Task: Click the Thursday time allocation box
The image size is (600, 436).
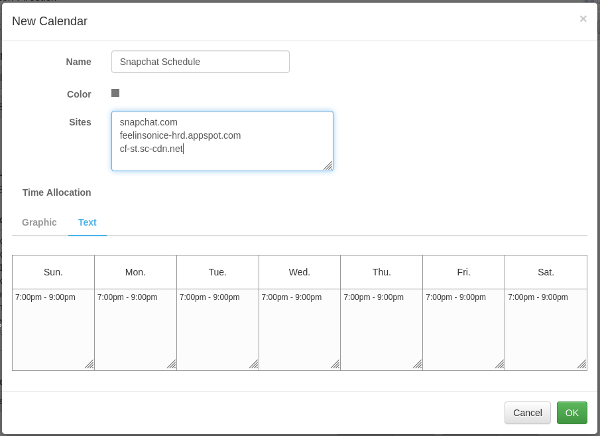Action: 381,330
